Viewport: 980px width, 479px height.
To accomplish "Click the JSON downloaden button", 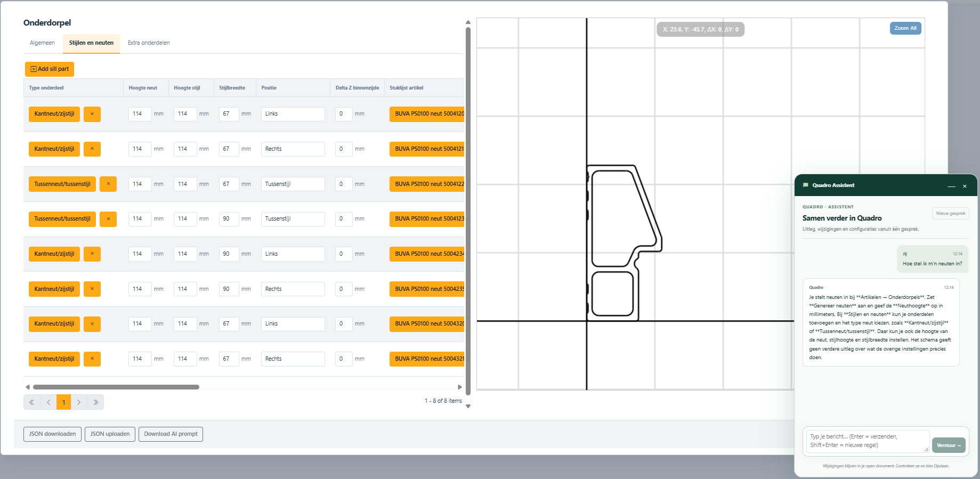I will click(52, 434).
